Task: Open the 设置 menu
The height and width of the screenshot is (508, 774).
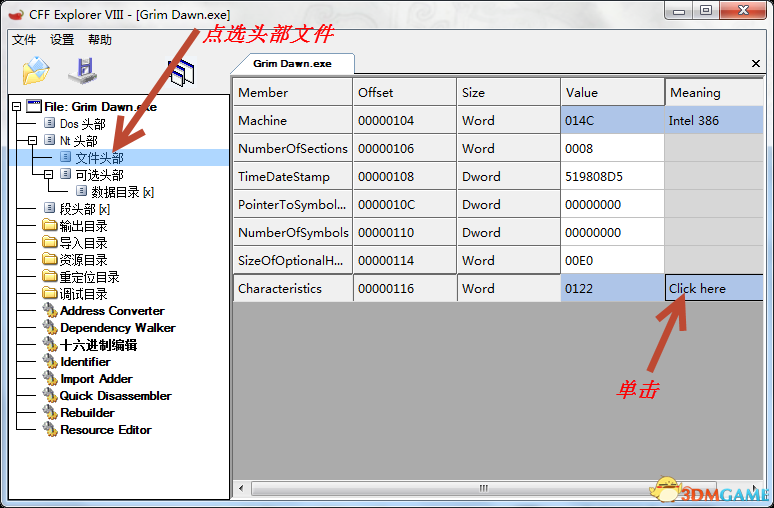Action: coord(62,39)
